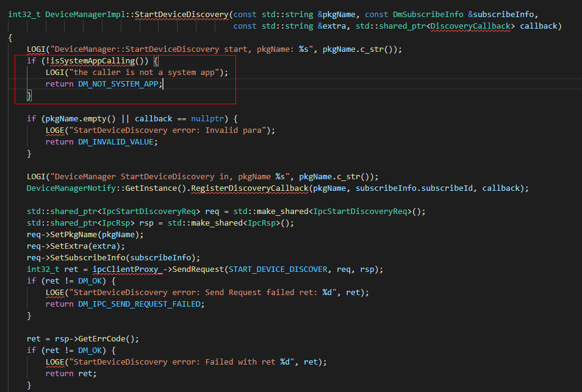The width and height of the screenshot is (582, 392).
Task: Click the ipcClientProxy_ member variable
Action: click(x=128, y=269)
